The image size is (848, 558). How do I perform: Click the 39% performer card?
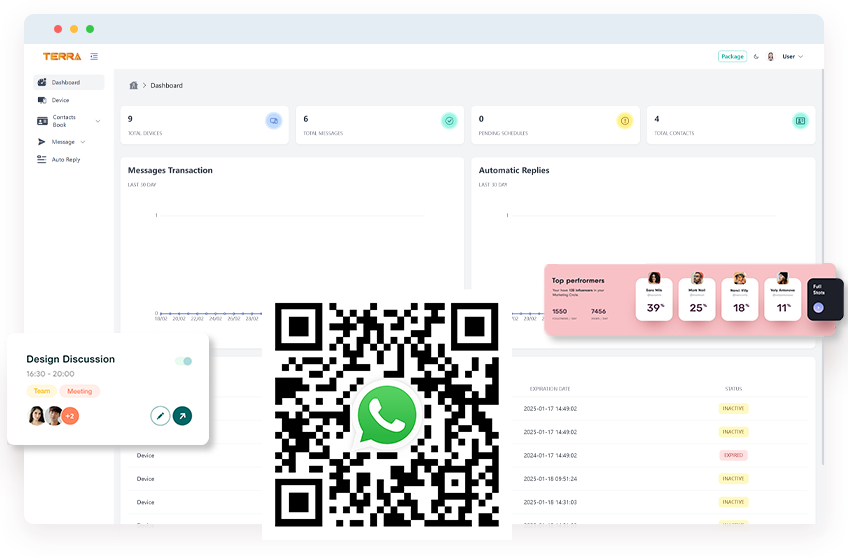(x=654, y=298)
